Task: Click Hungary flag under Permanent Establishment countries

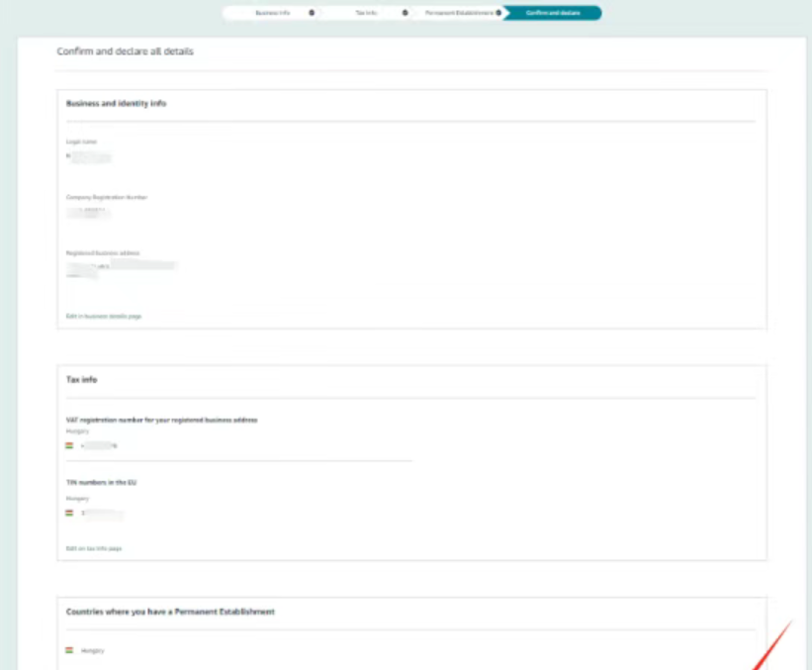Action: (x=69, y=650)
